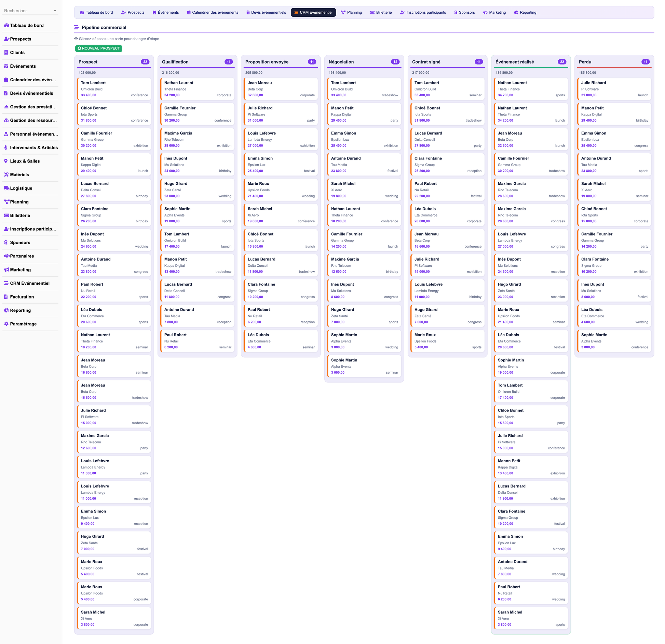Go to the Planning top tab
The width and height of the screenshot is (665, 644).
(x=351, y=12)
